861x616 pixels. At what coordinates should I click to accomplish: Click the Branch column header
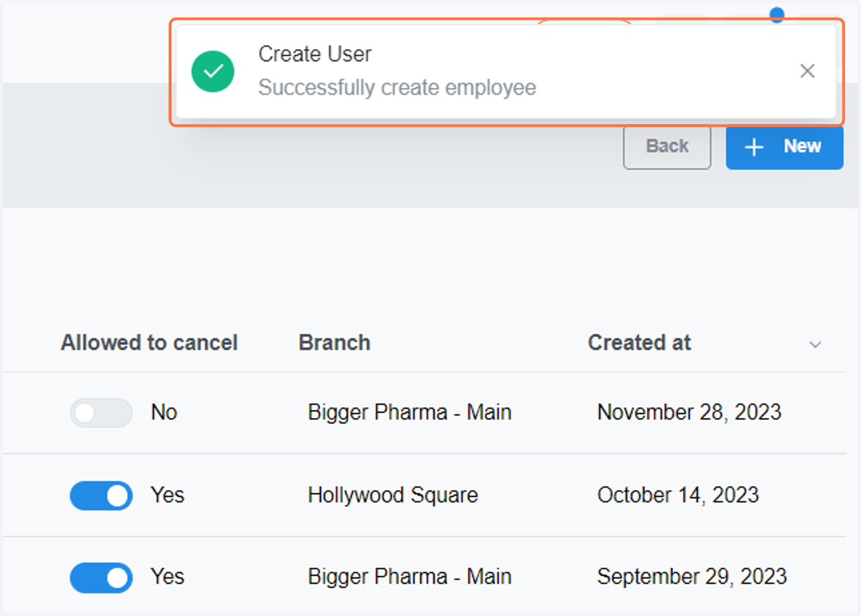tap(334, 343)
